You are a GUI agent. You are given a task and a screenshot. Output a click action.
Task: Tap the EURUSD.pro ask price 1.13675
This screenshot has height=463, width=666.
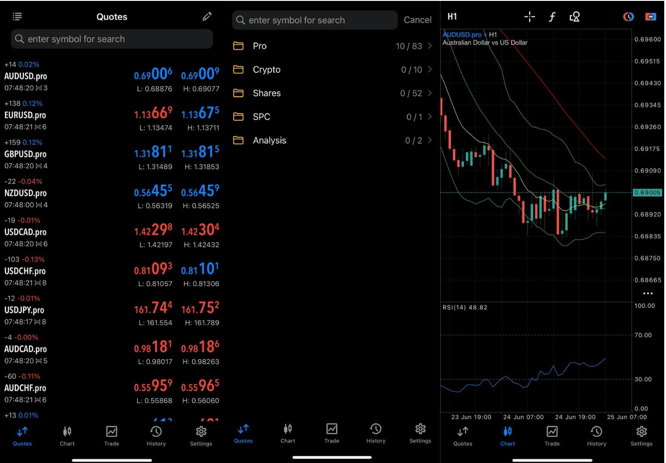pyautogui.click(x=200, y=113)
